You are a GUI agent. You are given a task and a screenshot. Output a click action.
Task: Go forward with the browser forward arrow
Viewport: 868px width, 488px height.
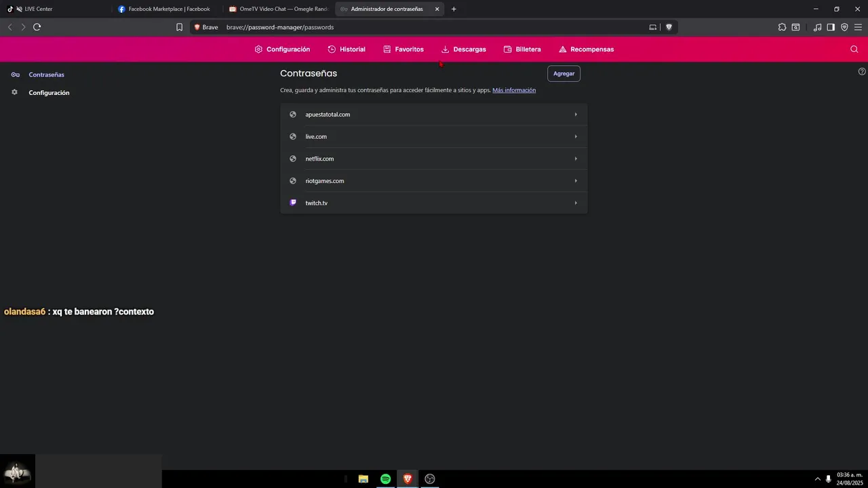click(x=23, y=27)
